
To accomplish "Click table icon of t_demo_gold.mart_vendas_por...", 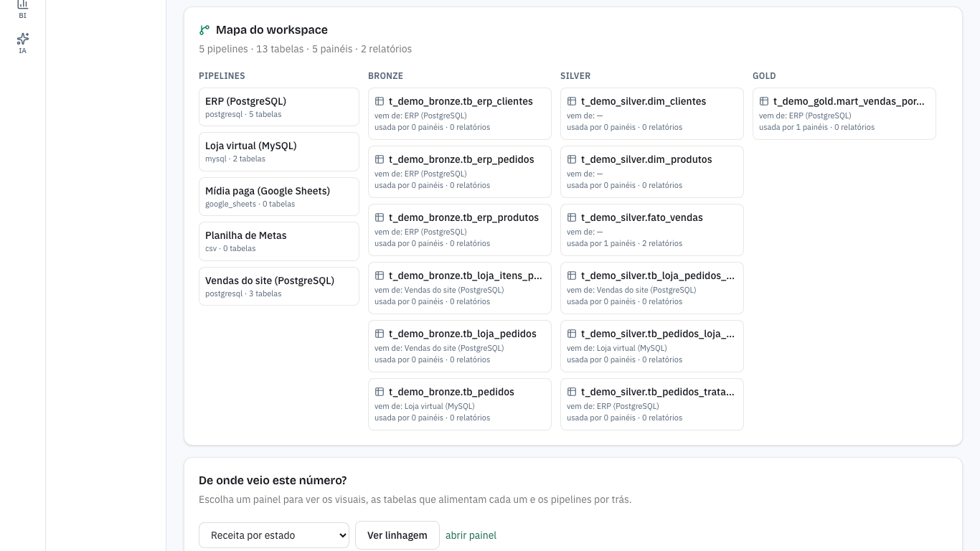I will pos(764,102).
